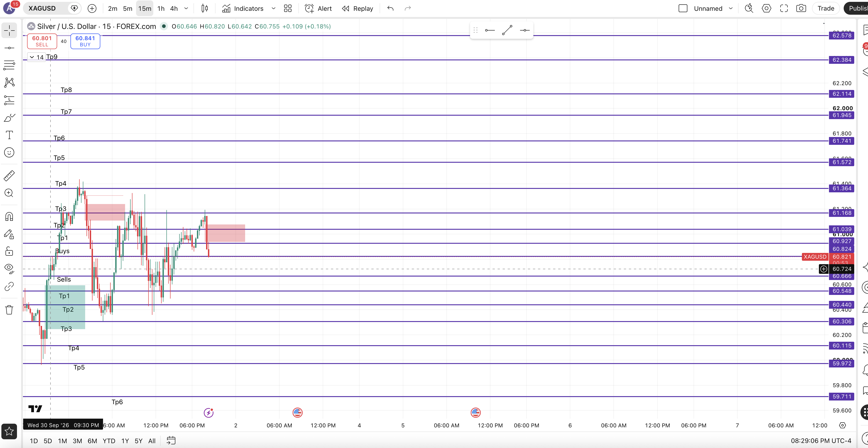Select the text annotation tool
868x448 pixels.
point(9,135)
